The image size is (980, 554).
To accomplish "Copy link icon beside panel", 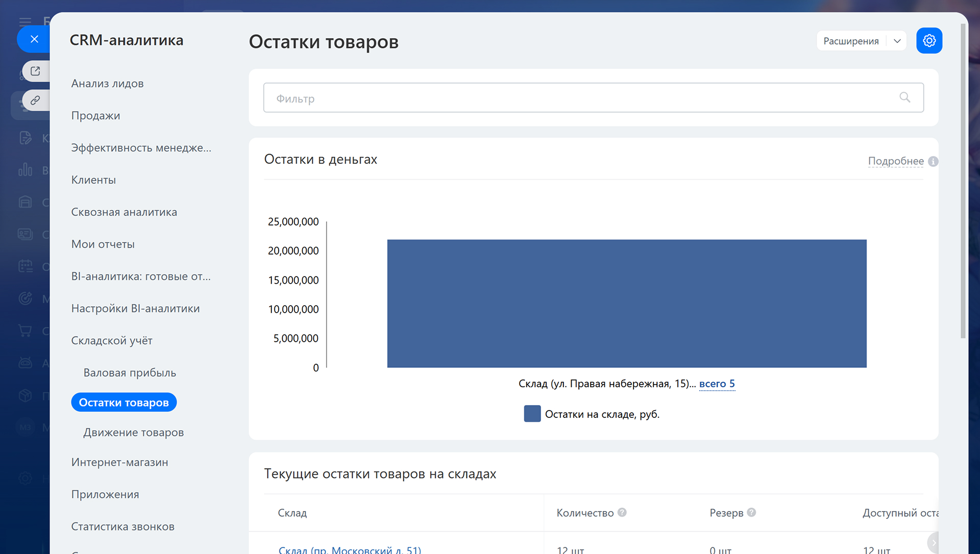I will [x=35, y=100].
